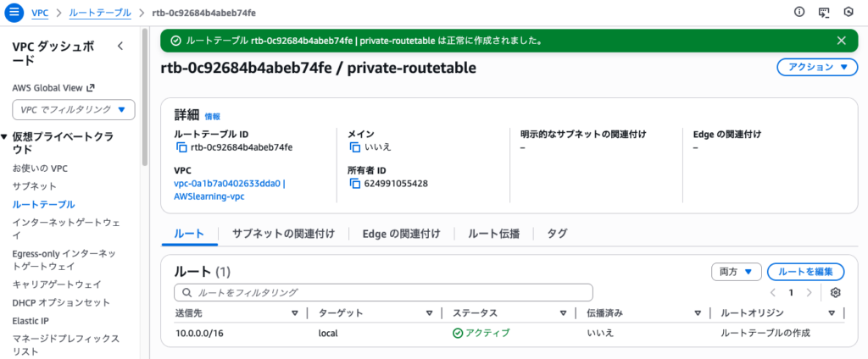Open the 両方 filter dropdown
This screenshot has height=359, width=868.
tap(735, 272)
